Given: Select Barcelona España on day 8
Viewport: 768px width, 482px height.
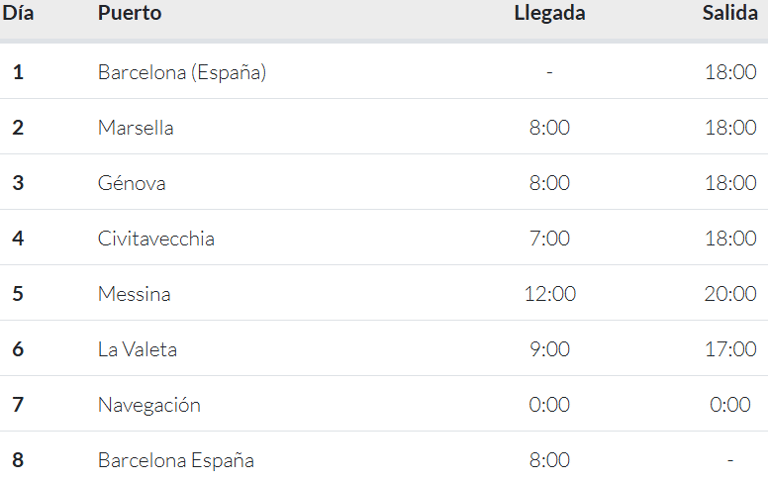Looking at the screenshot, I should point(176,460).
